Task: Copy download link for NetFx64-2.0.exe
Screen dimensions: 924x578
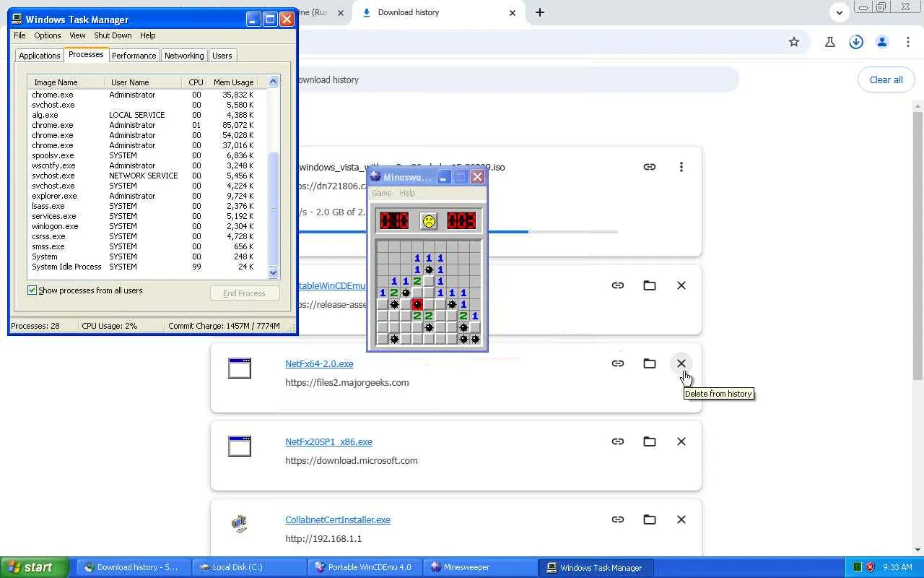Action: pyautogui.click(x=618, y=363)
